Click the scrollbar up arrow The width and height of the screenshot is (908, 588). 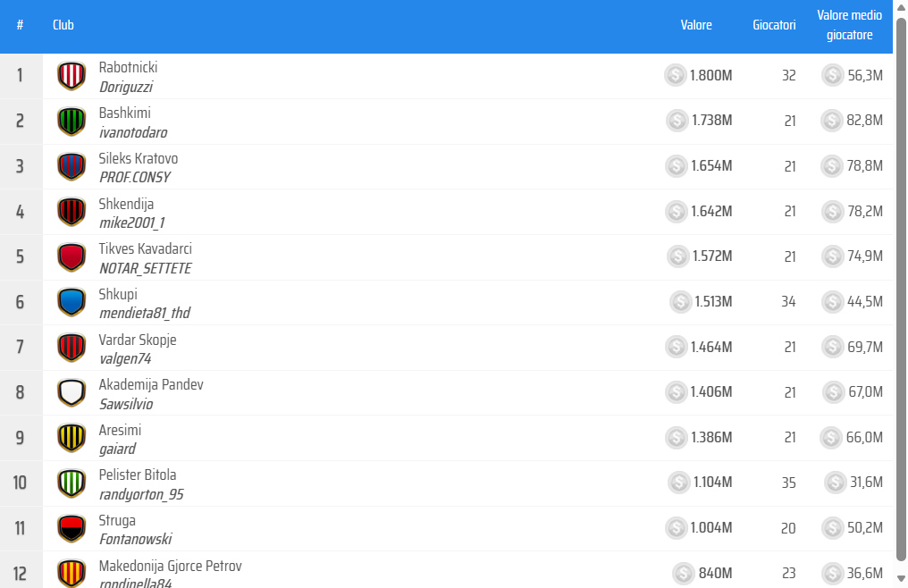[901, 7]
